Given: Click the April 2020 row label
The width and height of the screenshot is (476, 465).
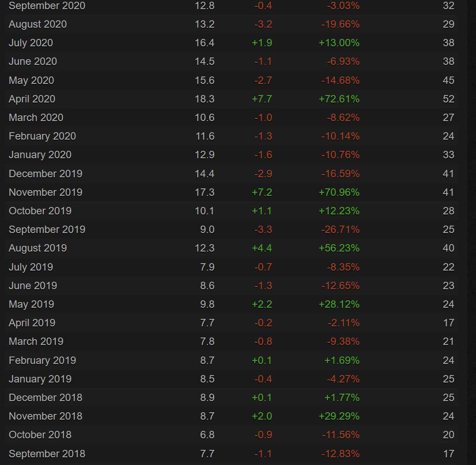Looking at the screenshot, I should pyautogui.click(x=32, y=99).
